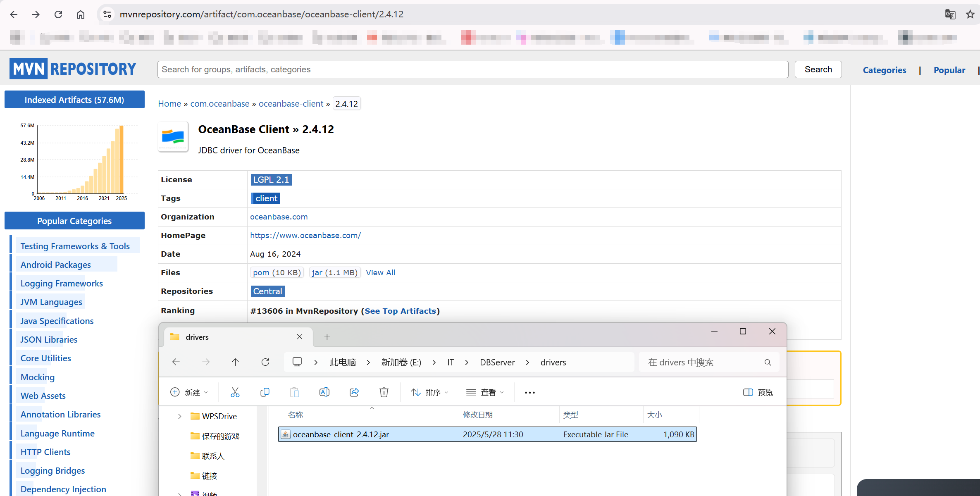Click the Paste icon in Explorer toolbar
Image resolution: width=980 pixels, height=496 pixels.
tap(295, 392)
